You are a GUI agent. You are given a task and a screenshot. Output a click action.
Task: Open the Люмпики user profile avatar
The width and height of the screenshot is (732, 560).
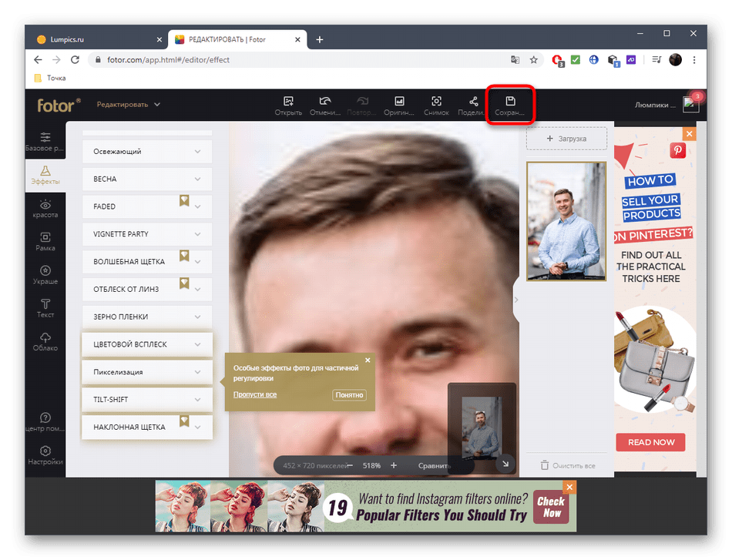point(690,104)
